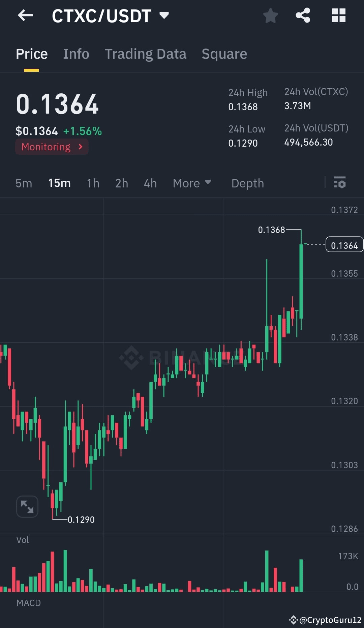The image size is (364, 628).
Task: Open chart indicator settings icon beside Depth
Action: (340, 183)
